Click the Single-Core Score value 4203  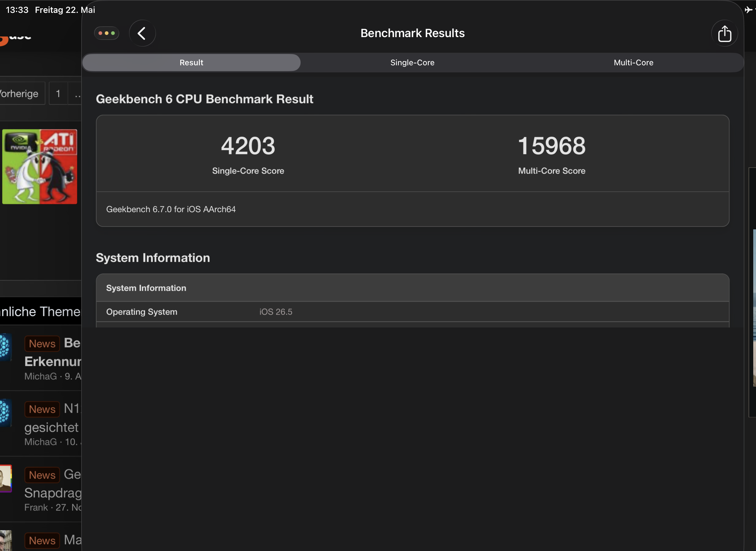(x=248, y=146)
